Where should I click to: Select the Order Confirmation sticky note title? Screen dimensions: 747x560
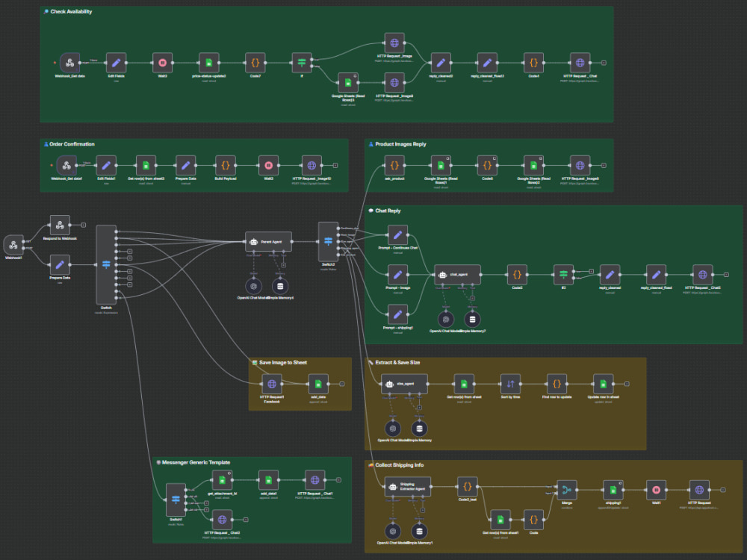pos(72,144)
